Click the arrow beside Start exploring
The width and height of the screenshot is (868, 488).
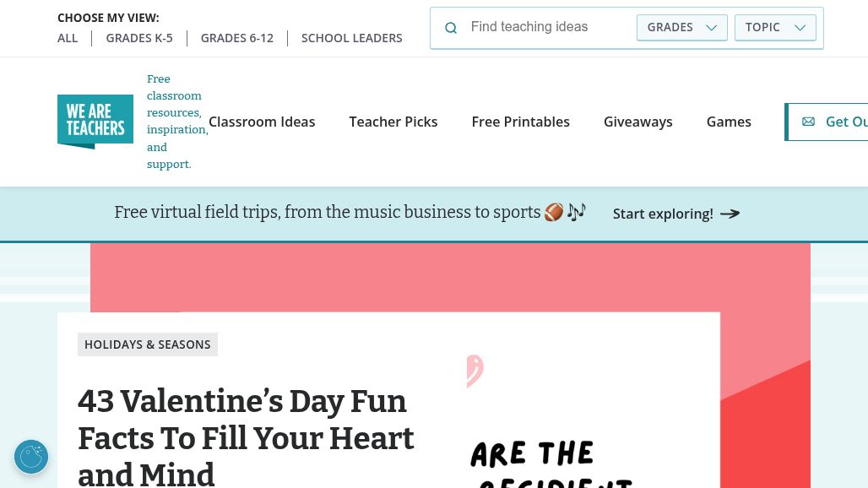point(730,214)
